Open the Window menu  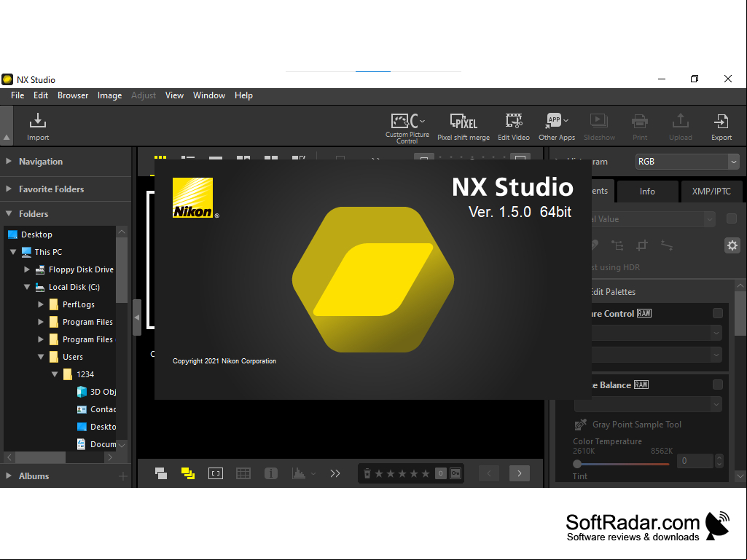click(209, 95)
